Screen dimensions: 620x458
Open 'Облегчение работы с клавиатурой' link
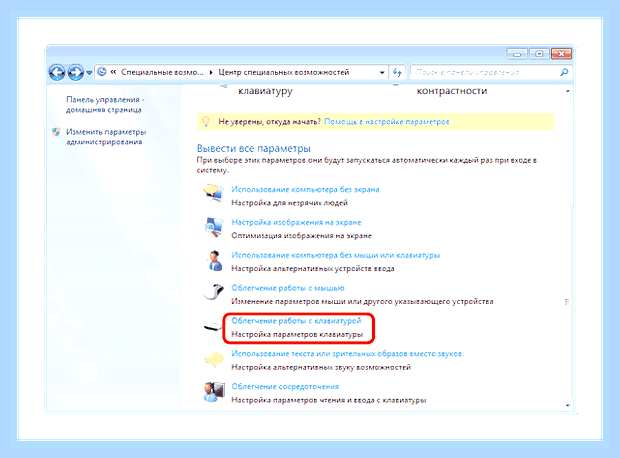point(296,320)
